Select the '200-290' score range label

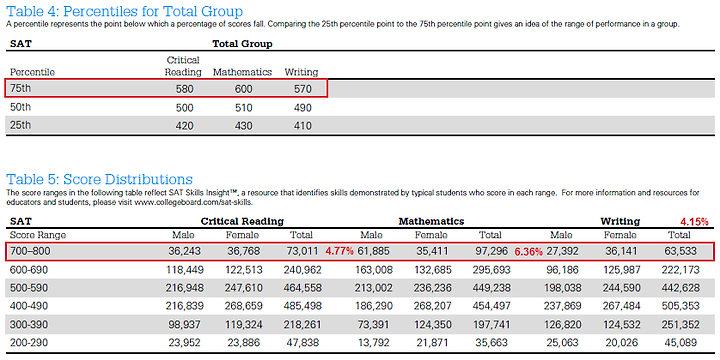pos(29,343)
